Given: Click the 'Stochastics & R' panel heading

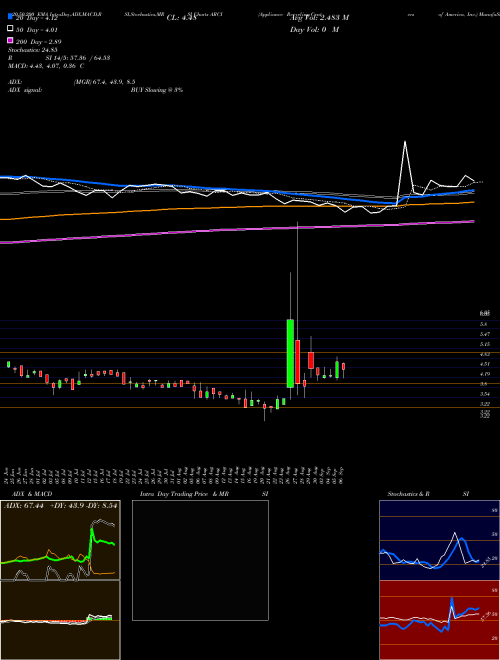Looking at the screenshot, I should [409, 494].
